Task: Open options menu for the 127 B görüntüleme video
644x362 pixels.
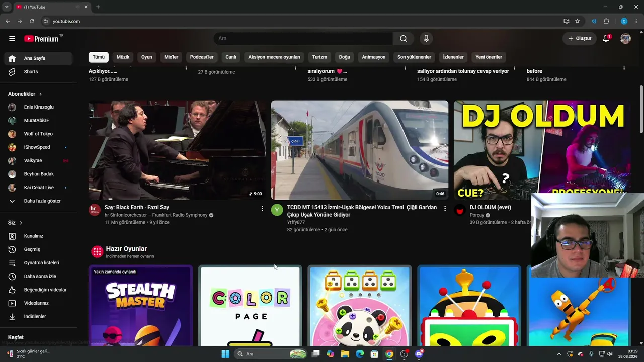Action: [186, 67]
